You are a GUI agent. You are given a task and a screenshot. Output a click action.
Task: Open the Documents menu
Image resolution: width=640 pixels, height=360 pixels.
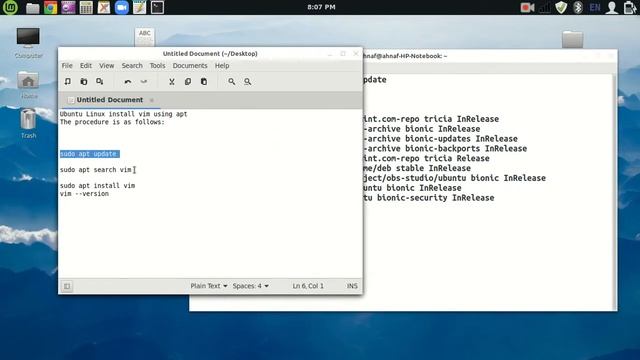click(x=190, y=66)
